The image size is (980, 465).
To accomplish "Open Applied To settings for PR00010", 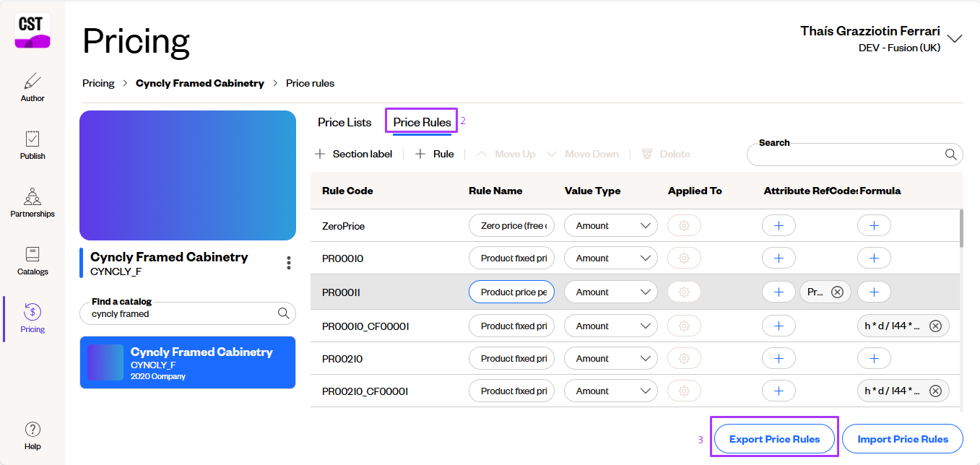I will click(685, 258).
